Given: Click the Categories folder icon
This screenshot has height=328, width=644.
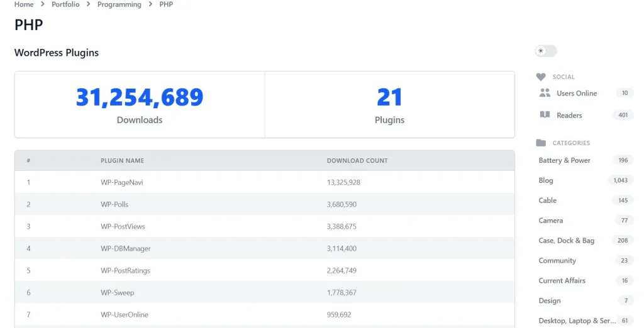Looking at the screenshot, I should coord(541,143).
